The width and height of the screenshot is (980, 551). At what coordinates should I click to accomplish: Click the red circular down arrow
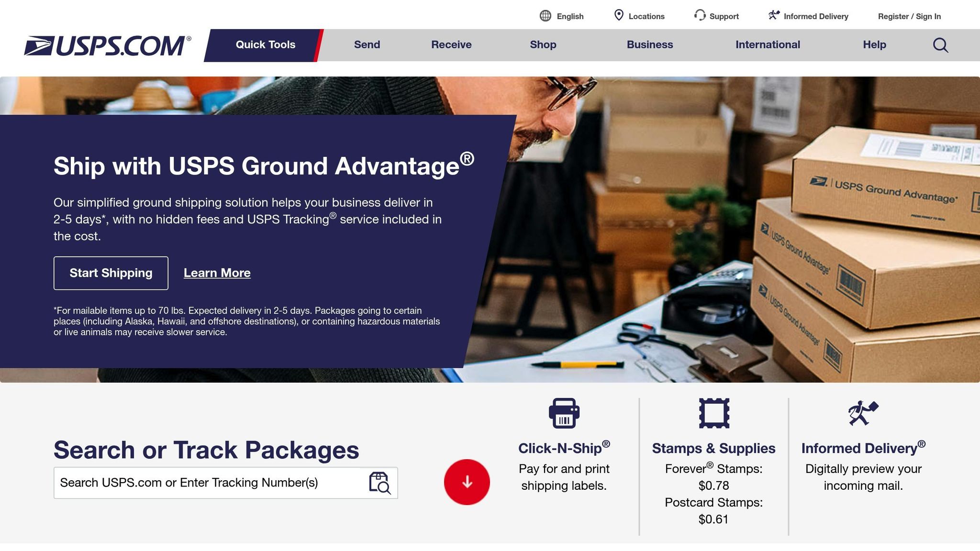point(467,482)
